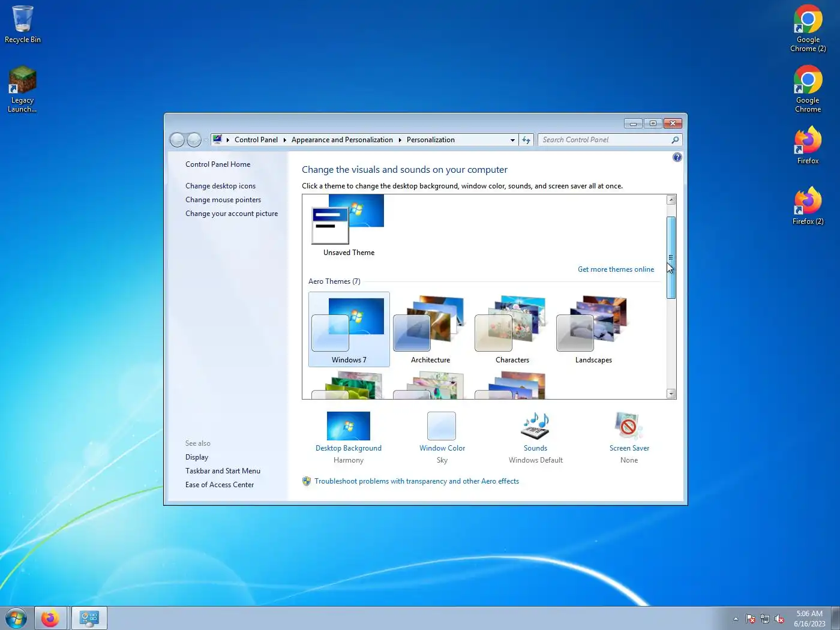The image size is (840, 630).
Task: Open Taskbar and Start Menu link
Action: [x=223, y=471]
